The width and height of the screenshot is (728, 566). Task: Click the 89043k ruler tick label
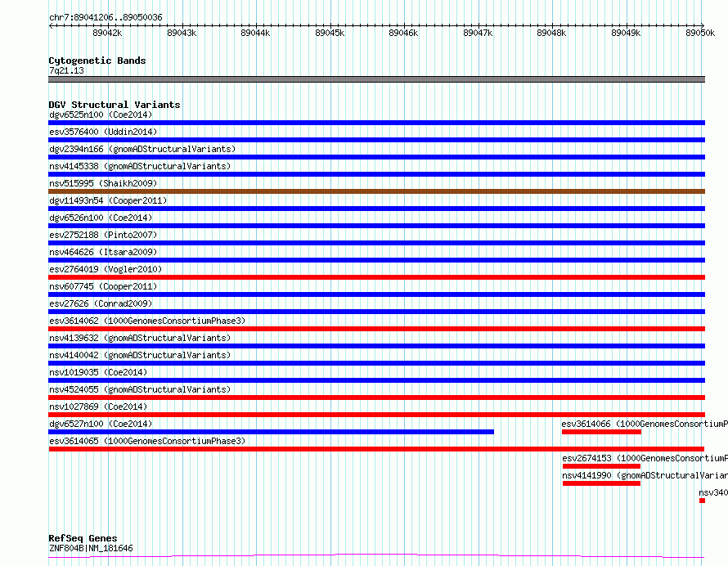[x=182, y=33]
